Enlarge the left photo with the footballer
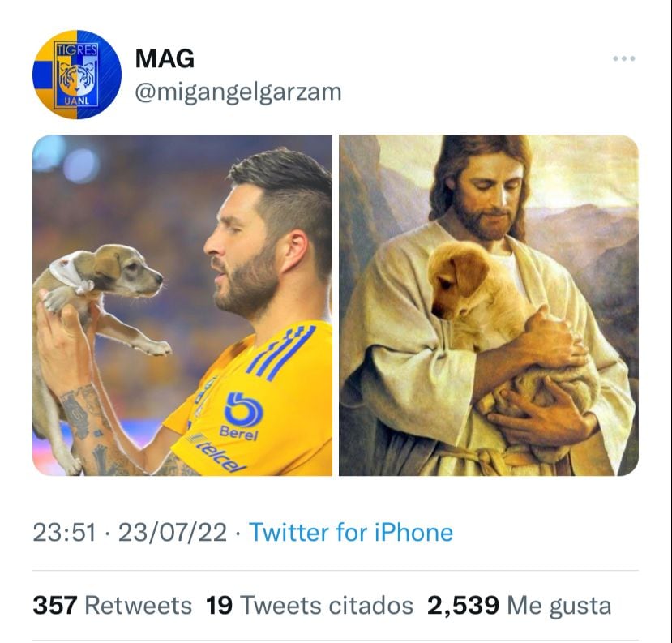Image resolution: width=672 pixels, height=643 pixels. [182, 305]
